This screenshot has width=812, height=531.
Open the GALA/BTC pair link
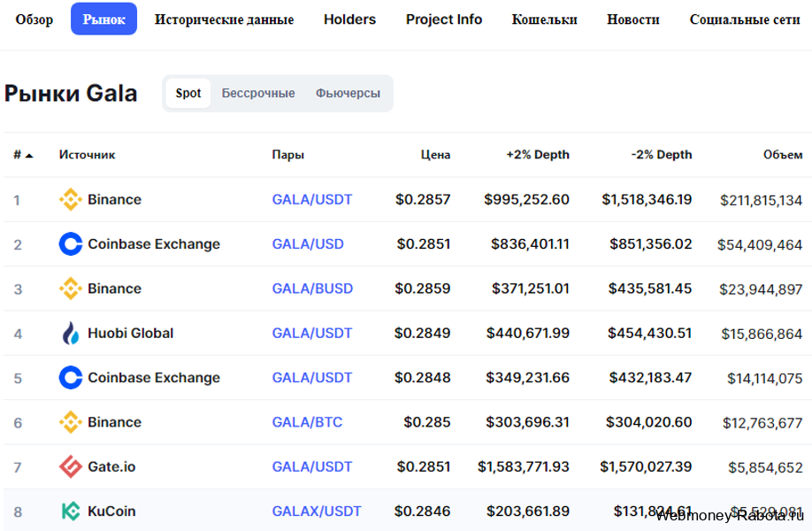pyautogui.click(x=307, y=422)
